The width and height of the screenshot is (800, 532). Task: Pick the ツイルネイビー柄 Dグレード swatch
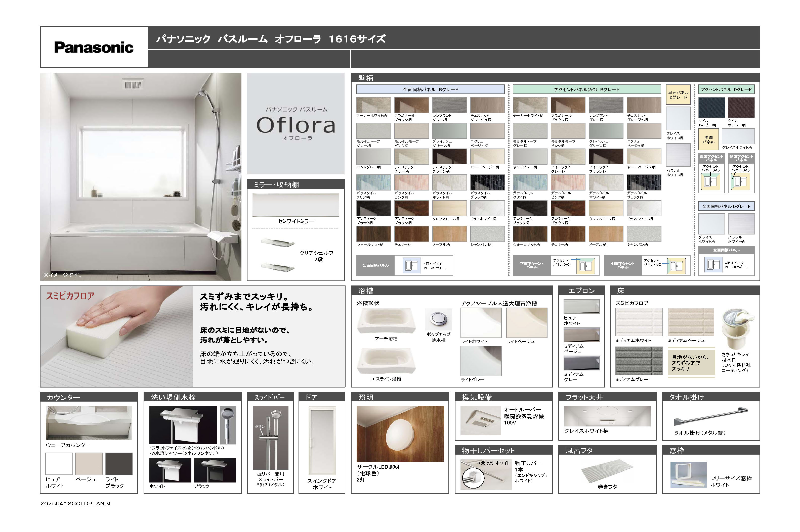pos(711,108)
